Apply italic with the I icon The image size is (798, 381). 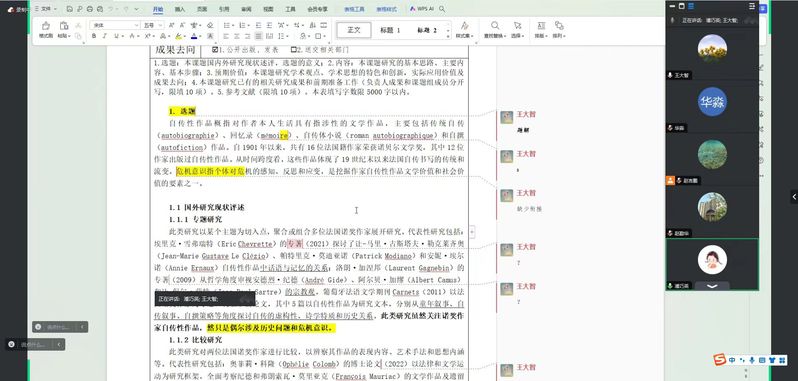[105, 36]
